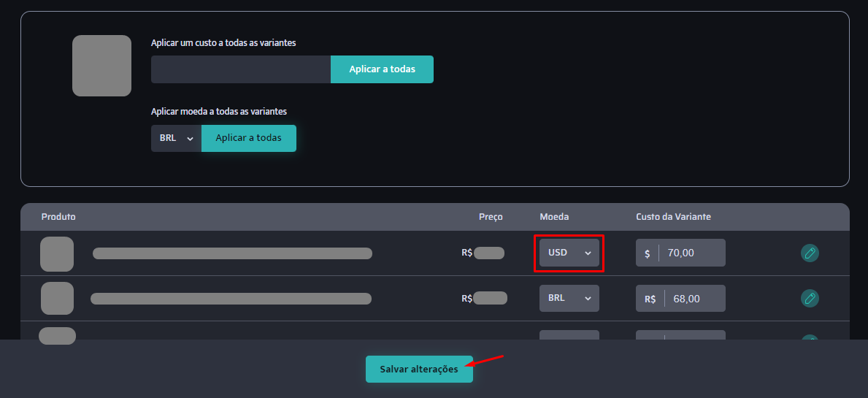Click the edit pencil icon for the 68,00 variant

point(810,299)
